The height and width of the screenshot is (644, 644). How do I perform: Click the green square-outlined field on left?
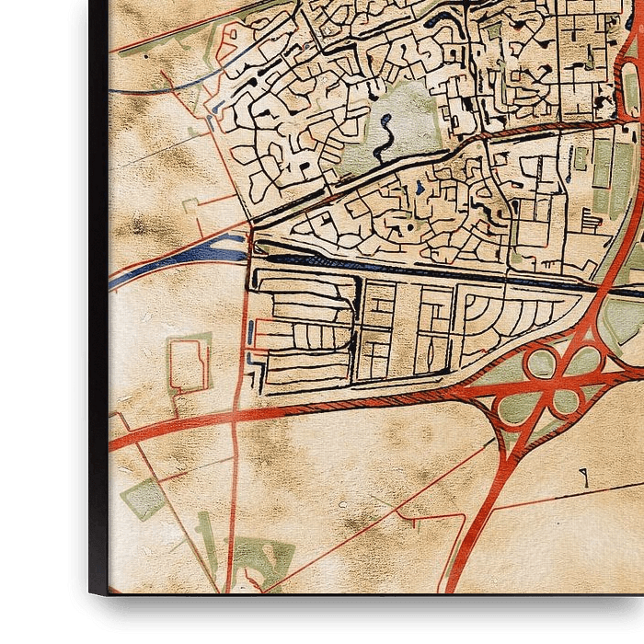coord(190,364)
